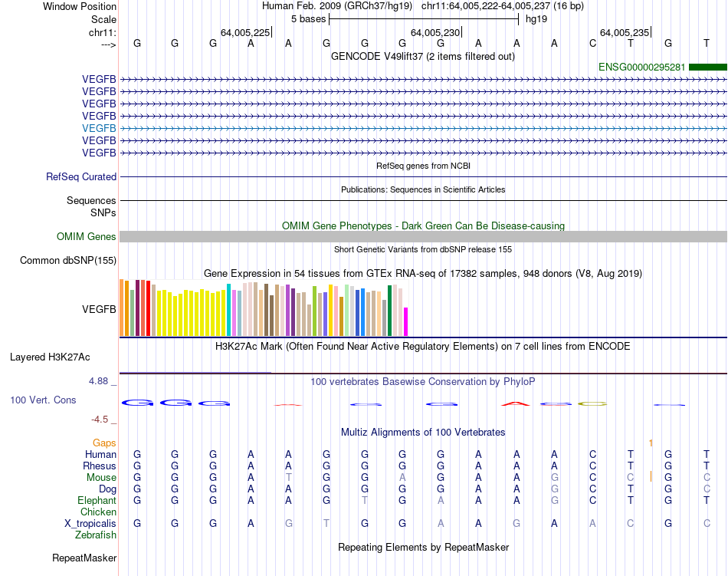Viewport: 728px width, 576px height.
Task: Click the orange '1' in Gaps row
Action: click(x=651, y=443)
